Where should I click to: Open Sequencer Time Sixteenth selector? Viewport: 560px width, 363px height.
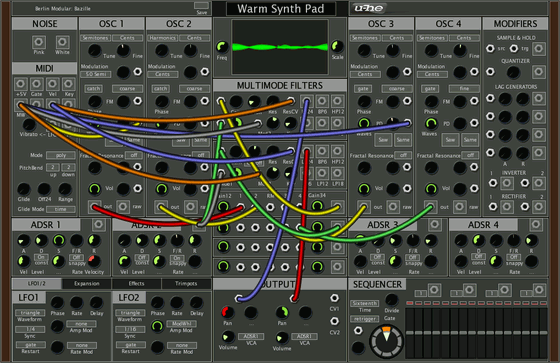tap(365, 303)
